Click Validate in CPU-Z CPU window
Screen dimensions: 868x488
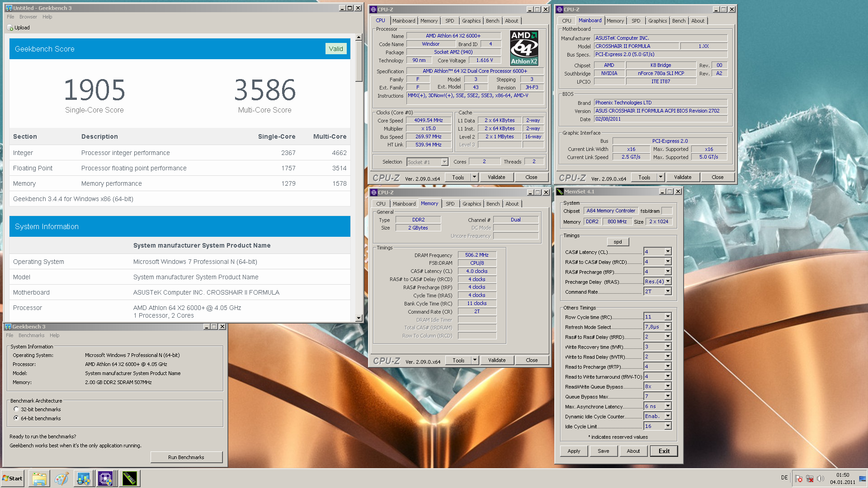[x=496, y=177]
